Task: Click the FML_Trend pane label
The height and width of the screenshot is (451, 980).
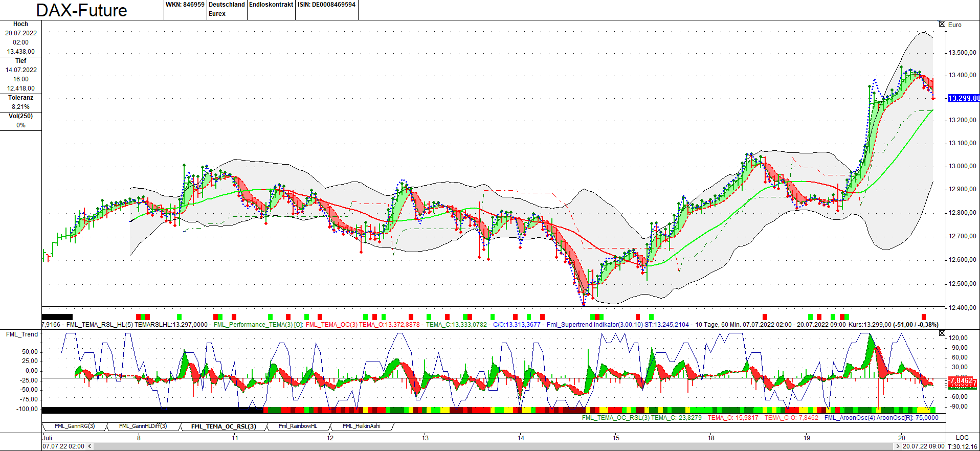Action: point(21,334)
